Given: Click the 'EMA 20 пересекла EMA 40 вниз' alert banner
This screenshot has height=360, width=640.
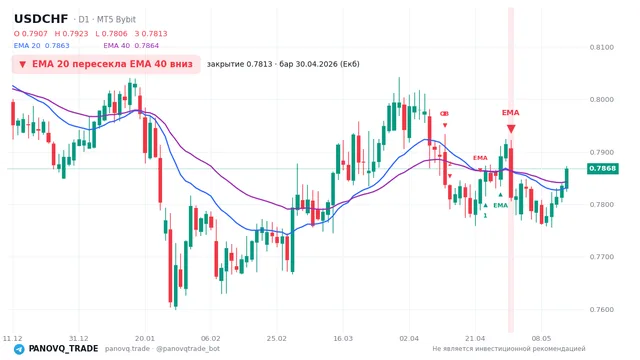Looking at the screenshot, I should 106,64.
